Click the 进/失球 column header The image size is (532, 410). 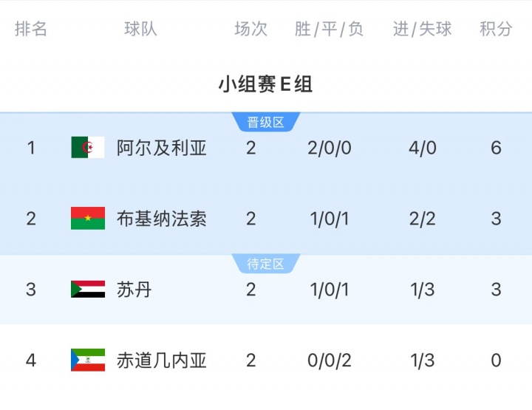pyautogui.click(x=422, y=29)
